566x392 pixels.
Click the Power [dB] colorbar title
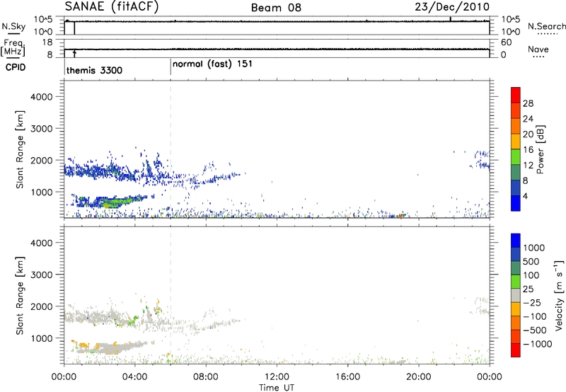[x=541, y=149]
